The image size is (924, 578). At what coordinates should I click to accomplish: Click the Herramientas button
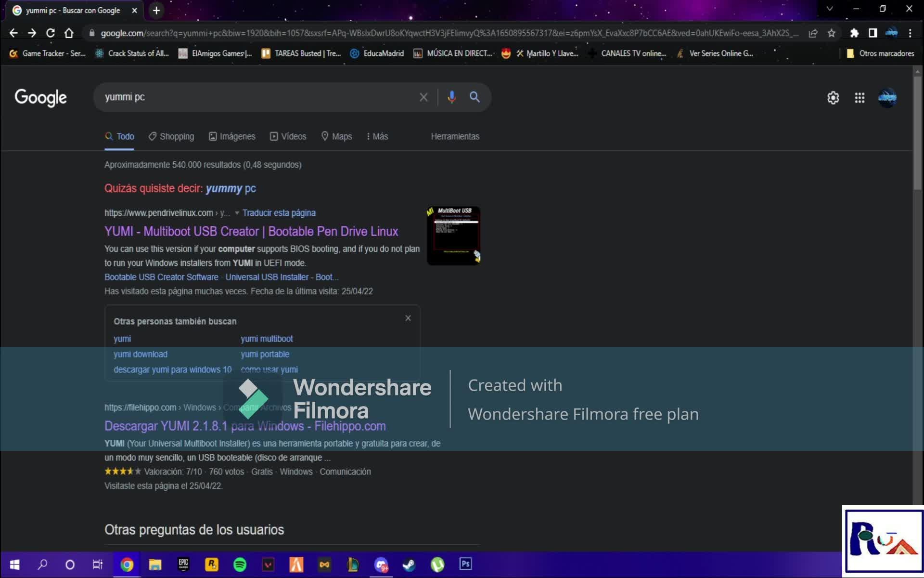[455, 136]
